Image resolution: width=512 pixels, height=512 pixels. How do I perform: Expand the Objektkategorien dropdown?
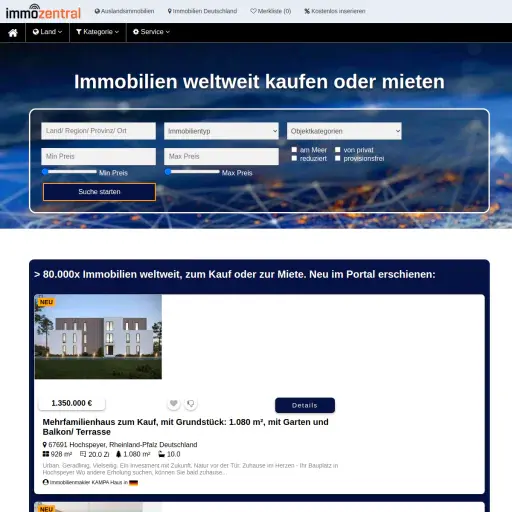click(344, 131)
